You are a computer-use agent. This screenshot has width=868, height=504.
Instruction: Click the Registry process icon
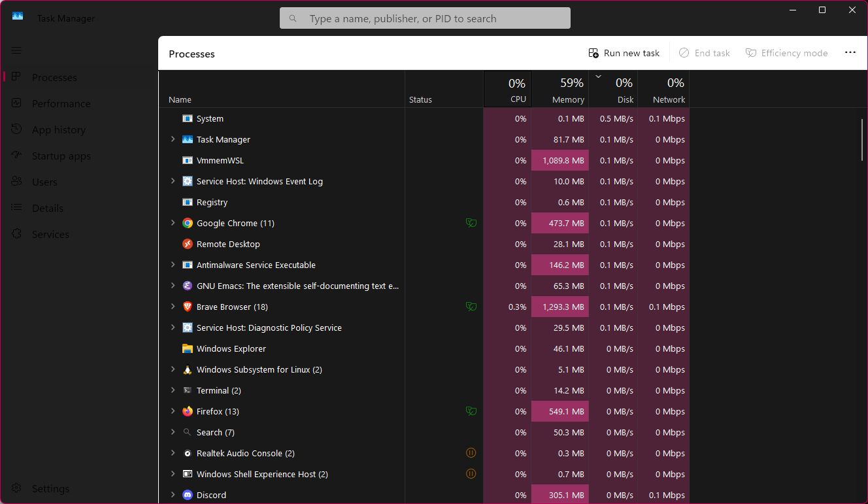coord(188,202)
